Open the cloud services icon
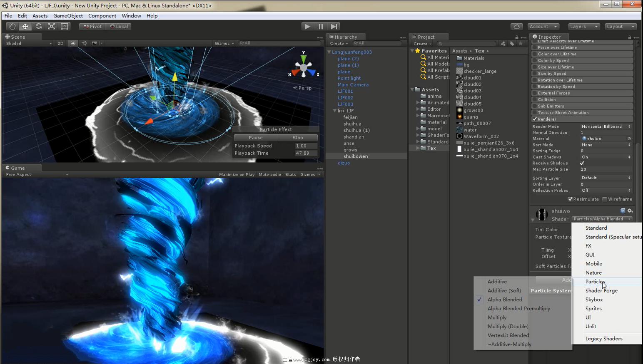 [x=516, y=26]
